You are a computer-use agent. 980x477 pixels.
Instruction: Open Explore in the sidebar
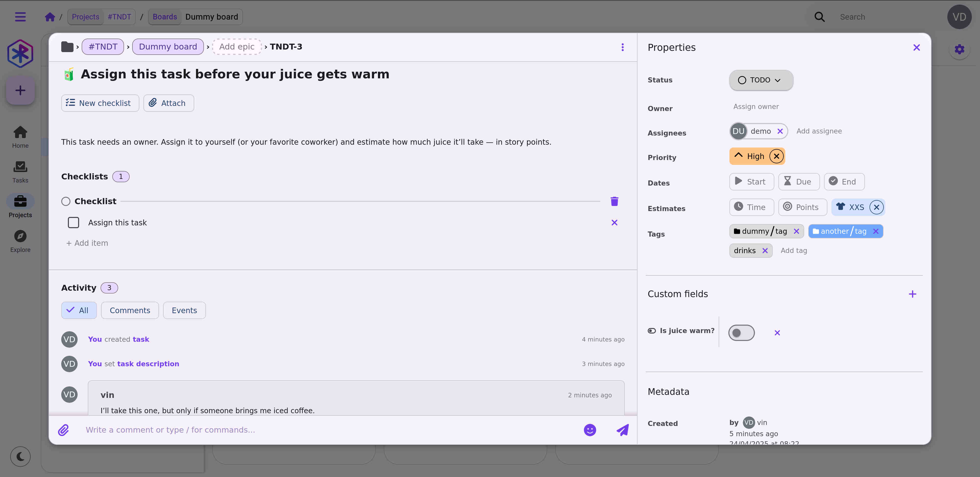pyautogui.click(x=20, y=241)
